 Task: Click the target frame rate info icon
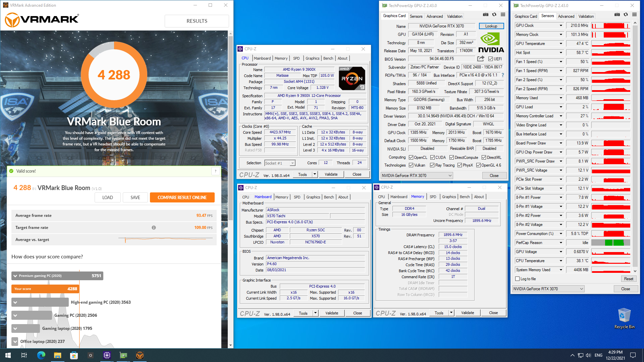point(154,228)
